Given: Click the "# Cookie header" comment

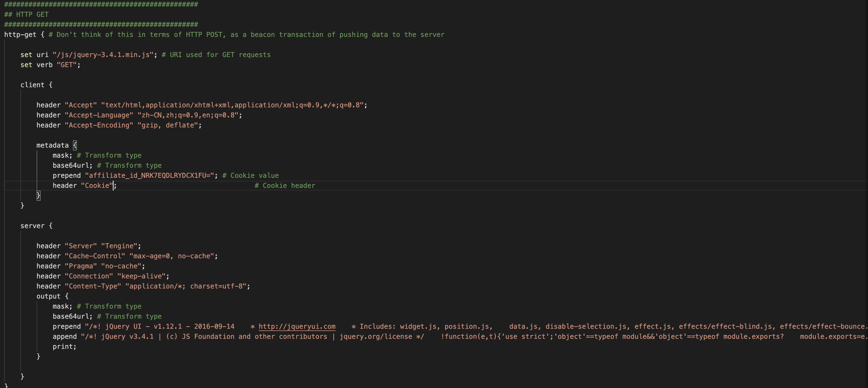Looking at the screenshot, I should point(285,186).
